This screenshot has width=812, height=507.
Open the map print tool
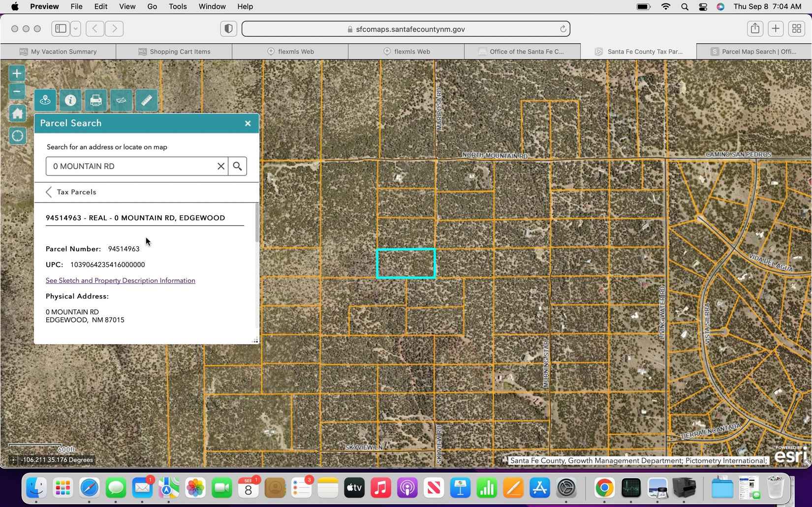click(x=96, y=100)
